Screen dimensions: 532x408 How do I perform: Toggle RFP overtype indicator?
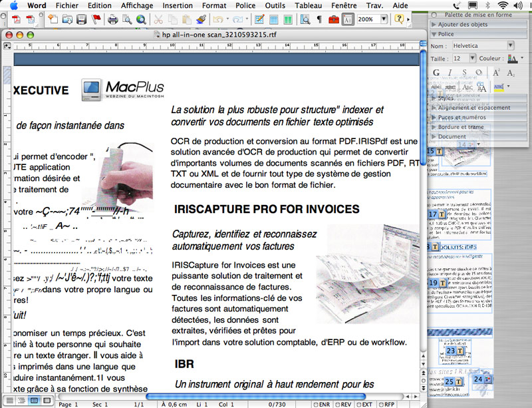point(387,404)
